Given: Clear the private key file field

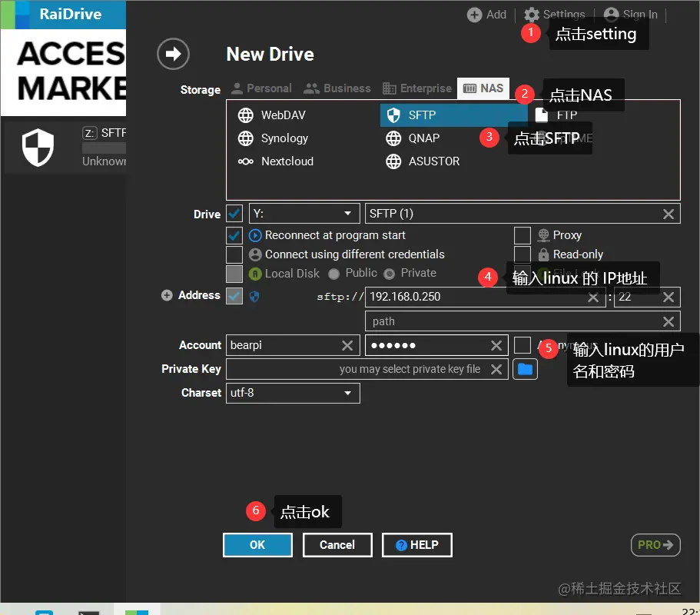Looking at the screenshot, I should (496, 369).
